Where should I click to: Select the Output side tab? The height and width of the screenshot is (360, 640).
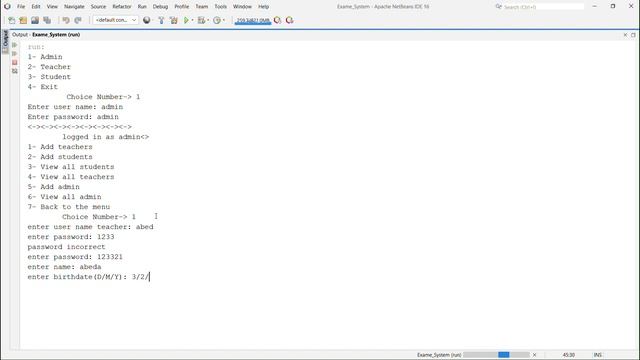(5, 41)
